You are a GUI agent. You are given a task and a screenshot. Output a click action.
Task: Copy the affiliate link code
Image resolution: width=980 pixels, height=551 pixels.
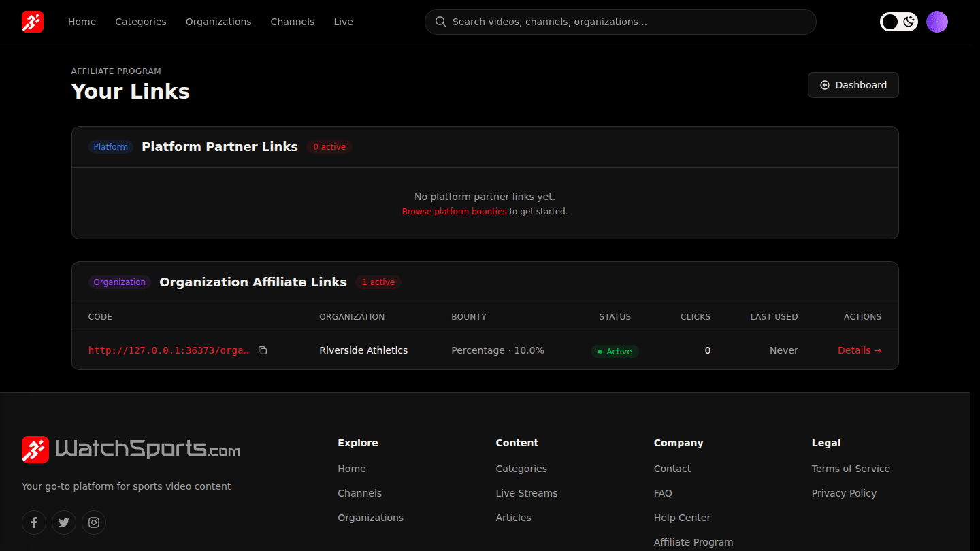point(263,350)
